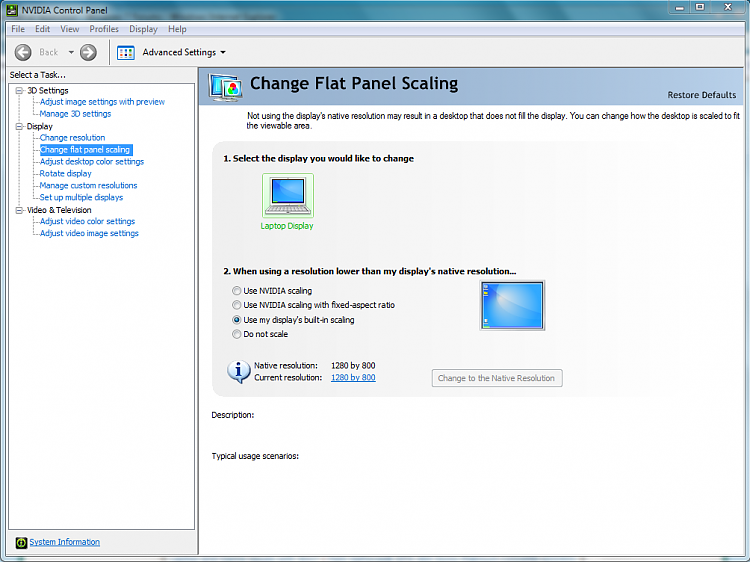Click the current resolution 1280 by 800 link
750x562 pixels.
(x=353, y=377)
